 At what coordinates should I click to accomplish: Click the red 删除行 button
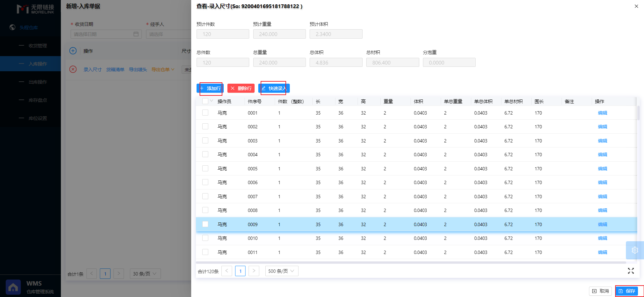(x=241, y=88)
